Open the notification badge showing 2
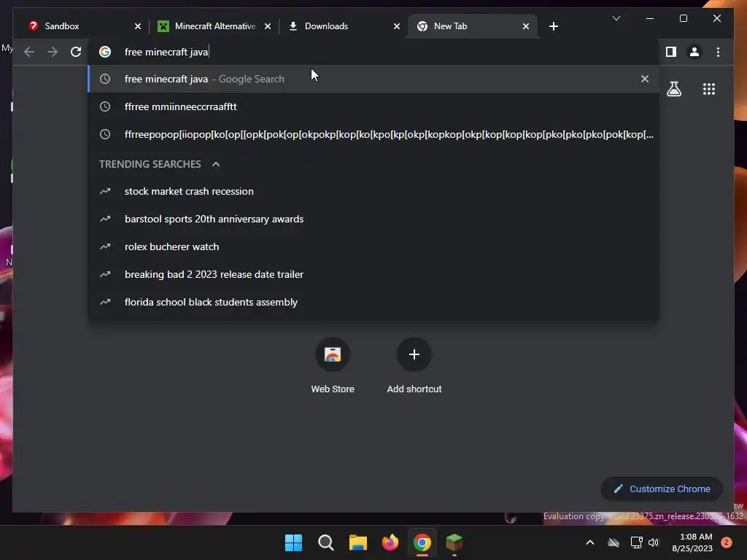 click(727, 542)
